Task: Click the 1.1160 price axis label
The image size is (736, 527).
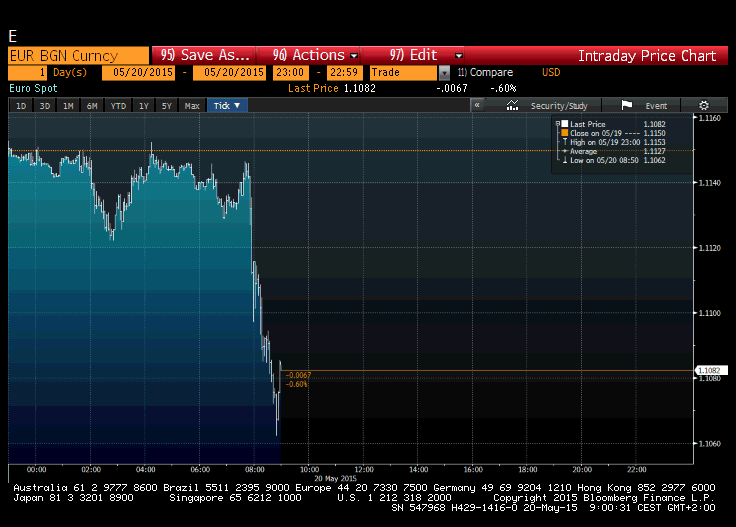Action: click(x=710, y=118)
